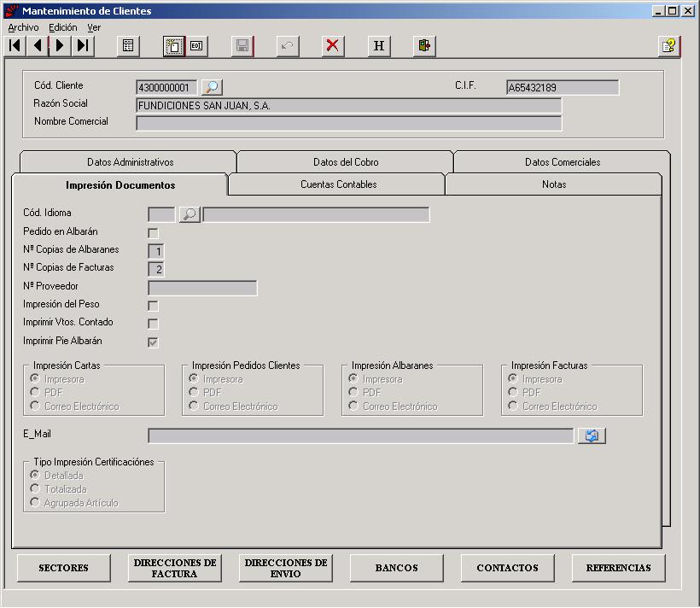Viewport: 700px width, 608px height.
Task: Toggle Pedido en Albarán checkbox
Action: 153,233
